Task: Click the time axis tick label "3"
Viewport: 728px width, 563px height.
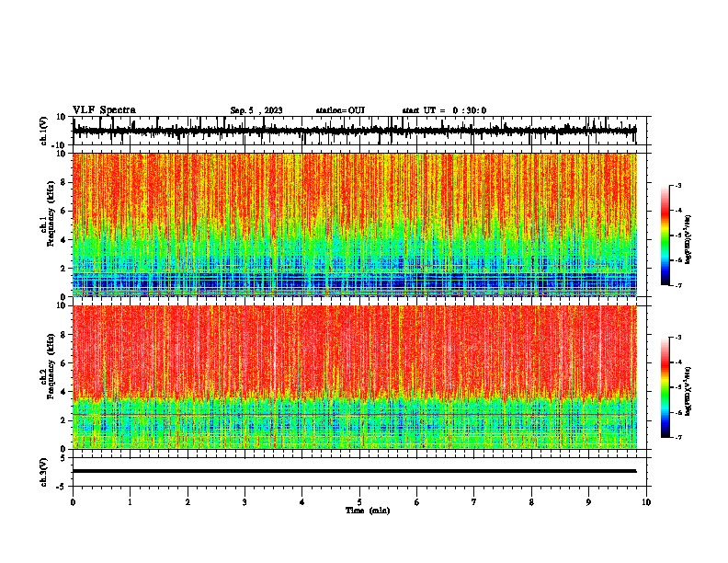Action: click(245, 502)
